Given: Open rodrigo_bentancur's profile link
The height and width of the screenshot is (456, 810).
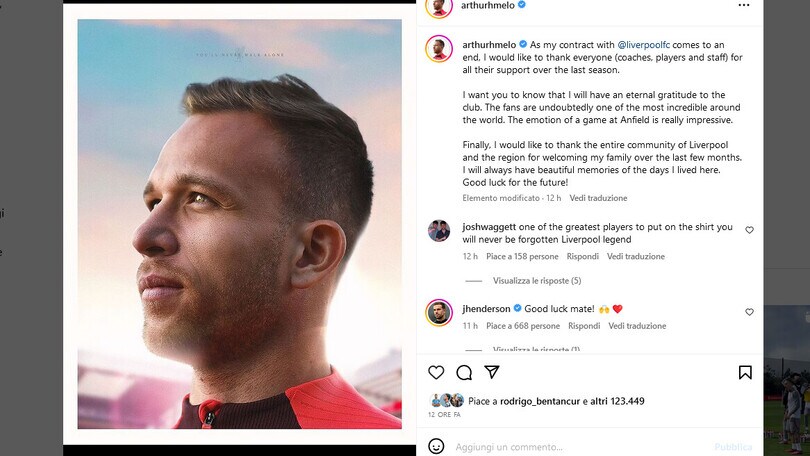Looking at the screenshot, I should [540, 401].
